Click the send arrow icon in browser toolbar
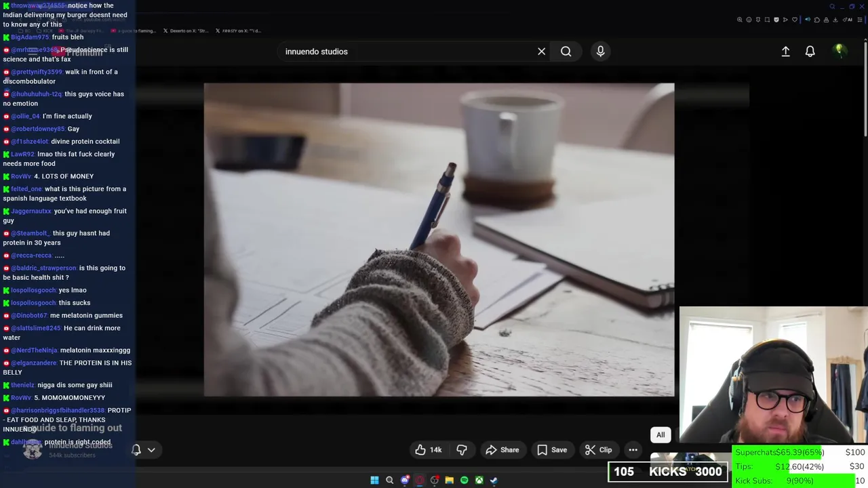The image size is (868, 488). (785, 20)
